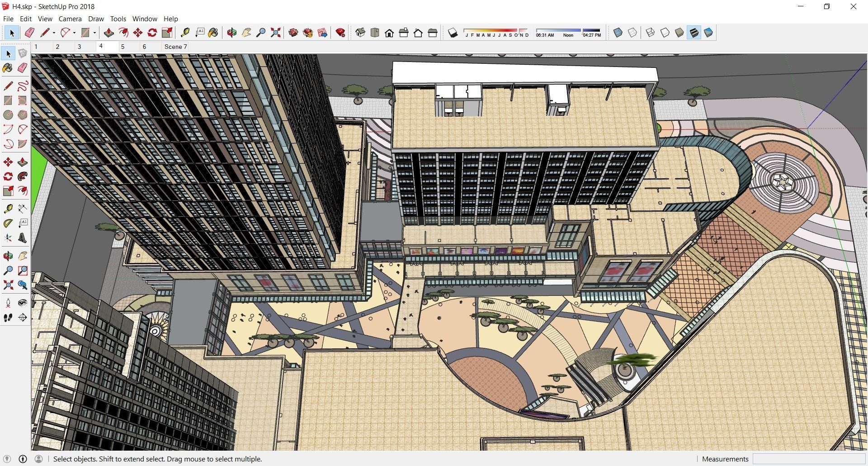Open the View menu
Screen dimensions: 868x466
[x=45, y=19]
